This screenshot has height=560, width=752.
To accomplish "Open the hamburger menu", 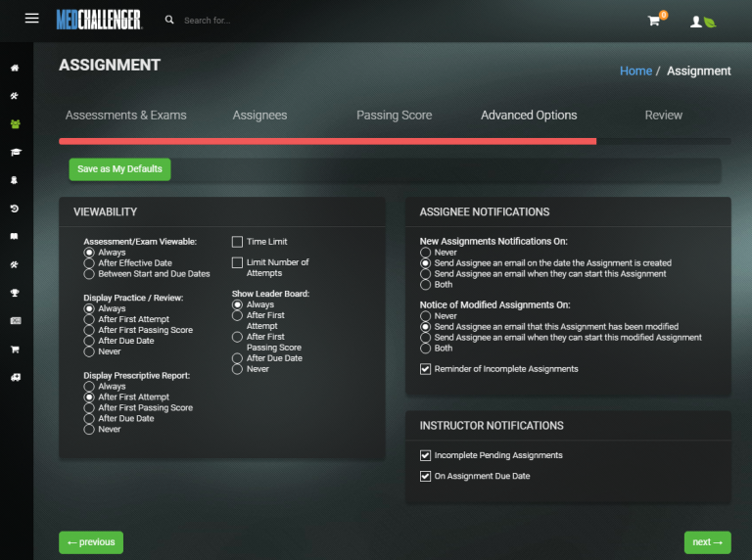I will pyautogui.click(x=31, y=19).
